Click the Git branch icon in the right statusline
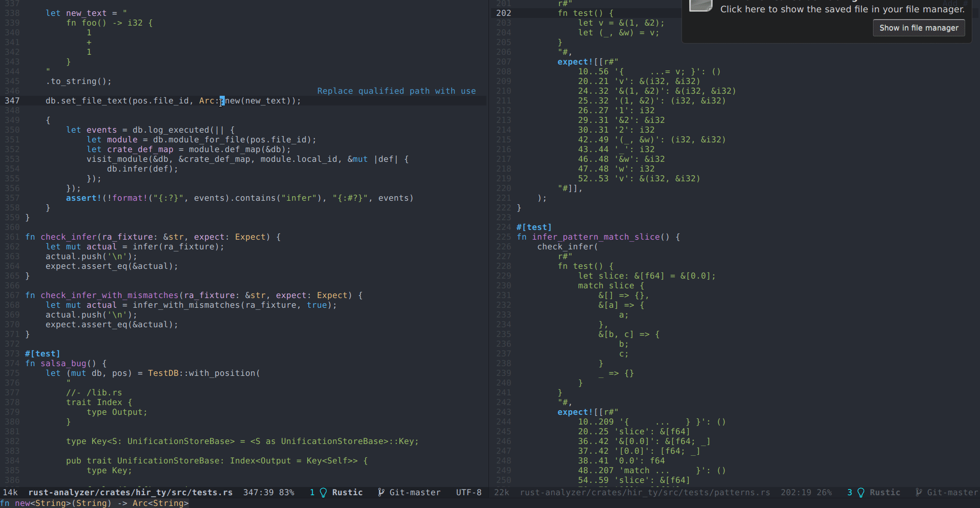980x508 pixels. click(919, 492)
